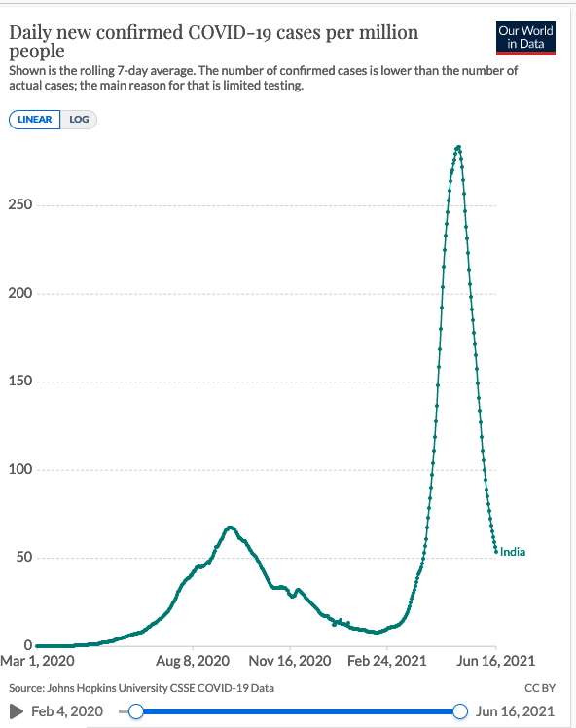Click the first wave peak near September 2020
The image size is (576, 728).
230,528
